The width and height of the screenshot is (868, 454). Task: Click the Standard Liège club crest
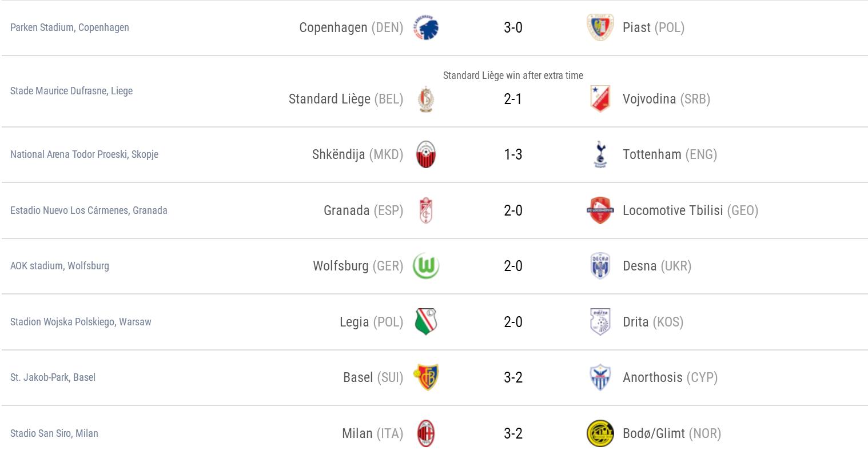pyautogui.click(x=426, y=99)
